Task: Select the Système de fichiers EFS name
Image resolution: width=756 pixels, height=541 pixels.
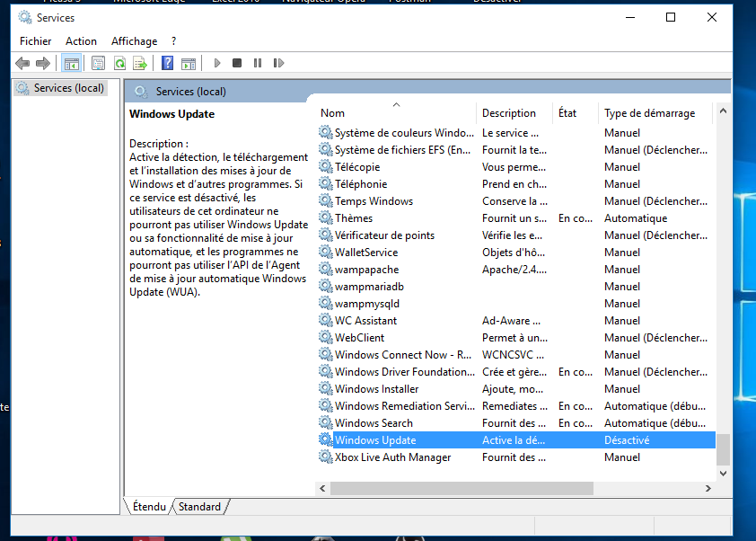Action: pyautogui.click(x=402, y=149)
